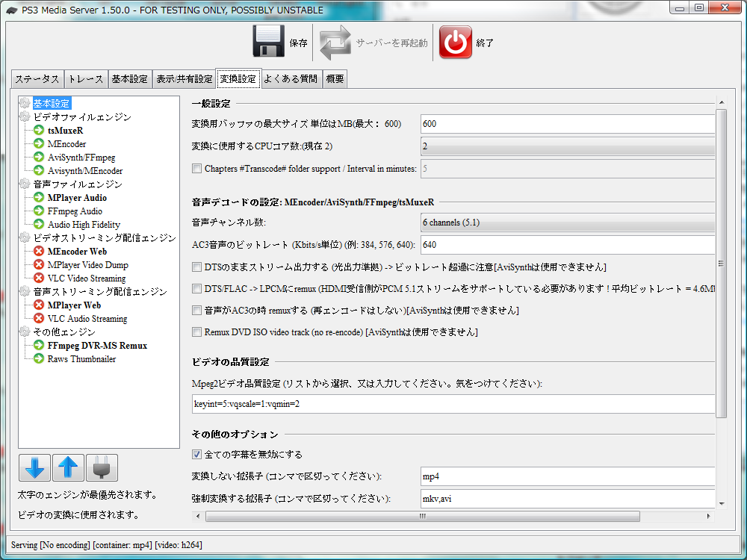Click green icon beside Audio High Fidelity
The image size is (747, 560).
[39, 224]
